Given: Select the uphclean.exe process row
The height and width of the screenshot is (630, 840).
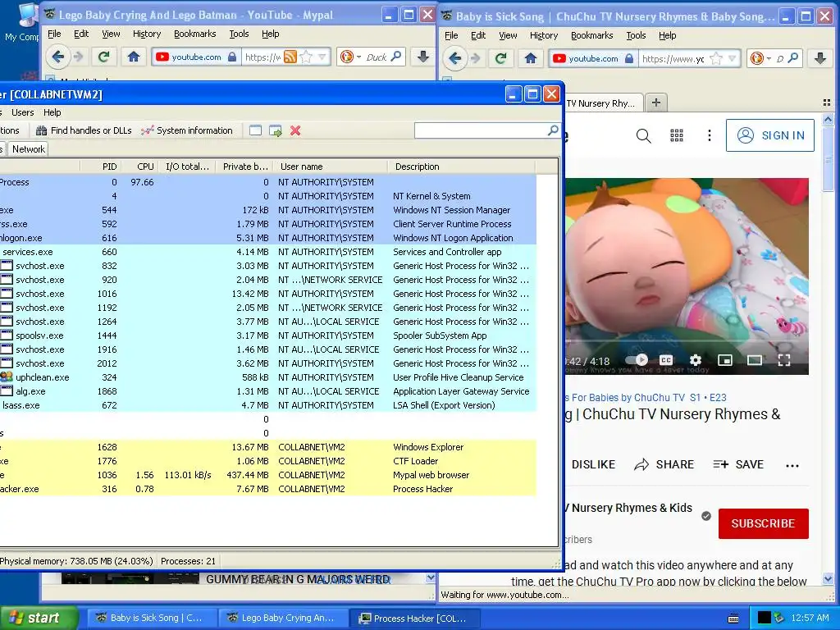Looking at the screenshot, I should [x=268, y=377].
